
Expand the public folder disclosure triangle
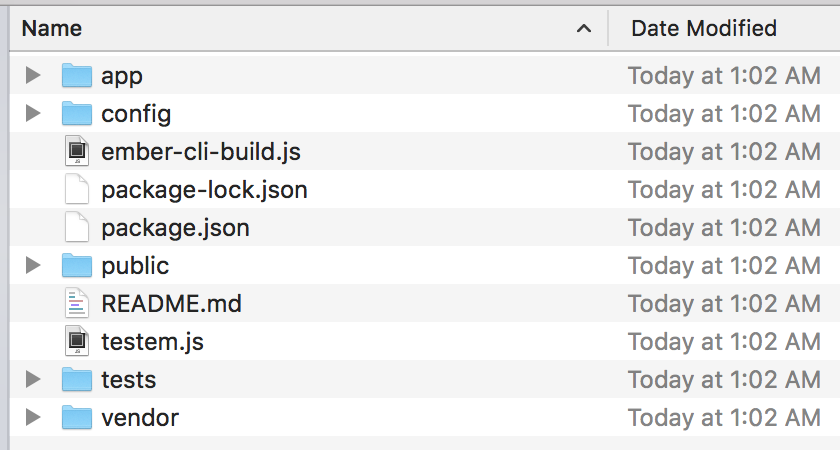pyautogui.click(x=33, y=265)
